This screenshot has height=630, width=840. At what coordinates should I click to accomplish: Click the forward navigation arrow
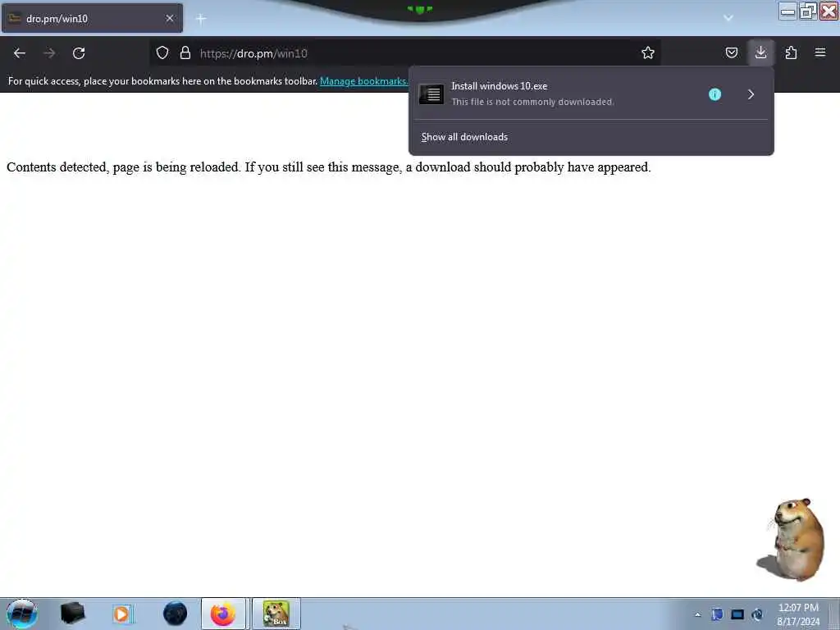click(49, 53)
